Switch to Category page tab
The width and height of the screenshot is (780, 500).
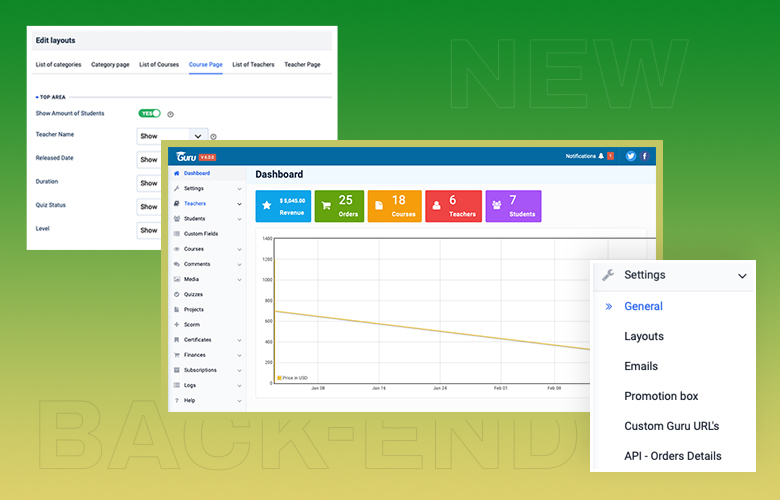(110, 65)
